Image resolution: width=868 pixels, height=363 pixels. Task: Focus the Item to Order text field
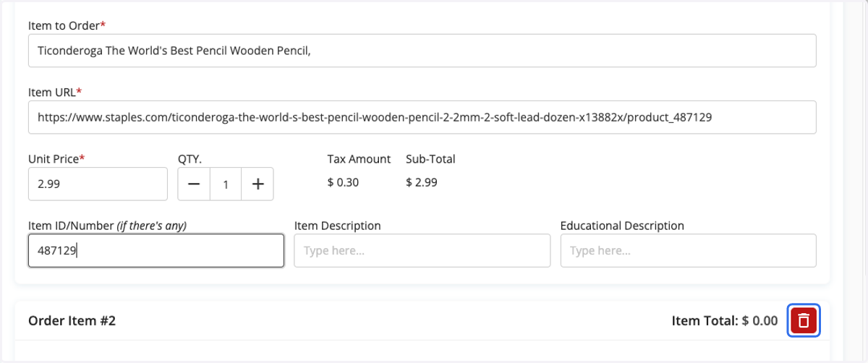(422, 51)
